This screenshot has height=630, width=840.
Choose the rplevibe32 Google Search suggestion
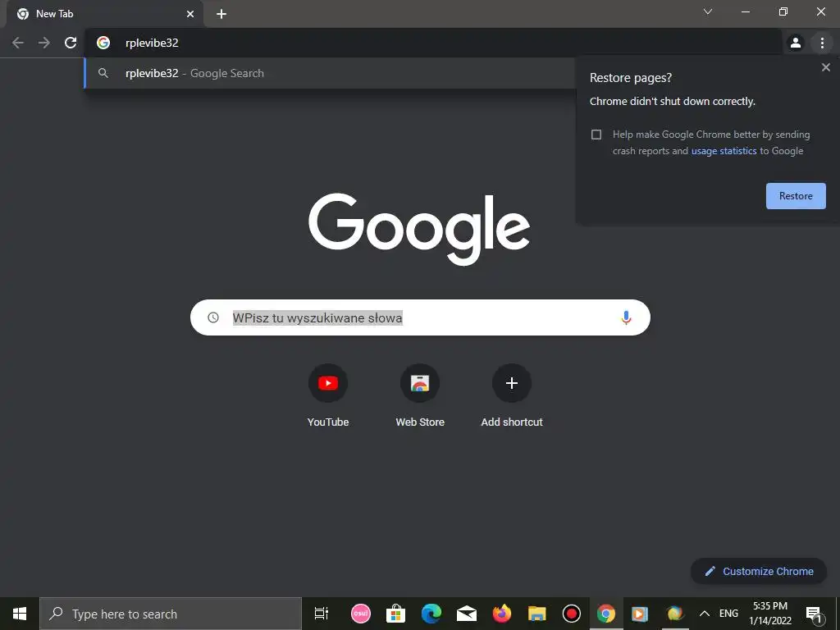tap(329, 73)
